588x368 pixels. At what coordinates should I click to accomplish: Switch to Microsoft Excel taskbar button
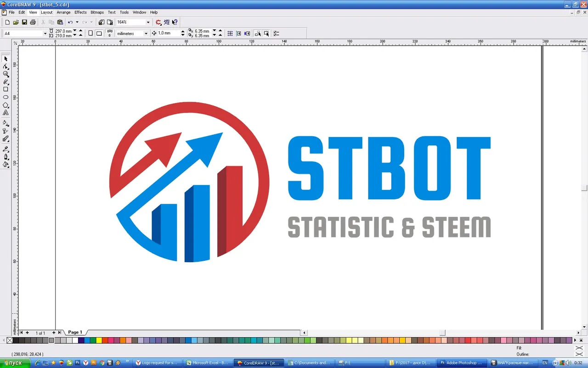tap(208, 363)
